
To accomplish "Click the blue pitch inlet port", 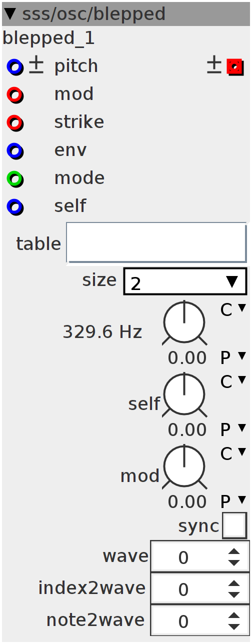I will point(15,66).
